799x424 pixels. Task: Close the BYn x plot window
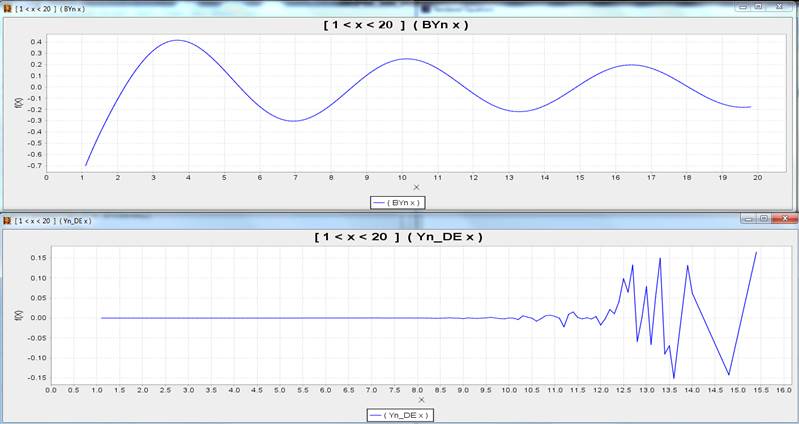coord(780,7)
